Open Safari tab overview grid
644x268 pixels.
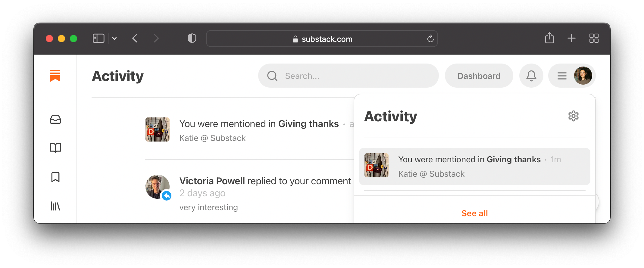click(x=594, y=38)
